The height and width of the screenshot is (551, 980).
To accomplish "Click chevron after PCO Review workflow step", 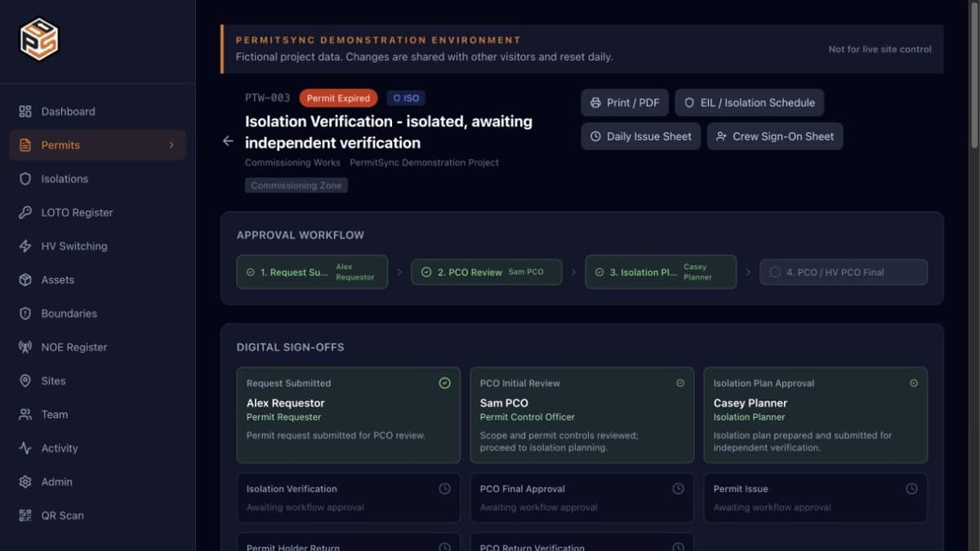I will click(573, 273).
